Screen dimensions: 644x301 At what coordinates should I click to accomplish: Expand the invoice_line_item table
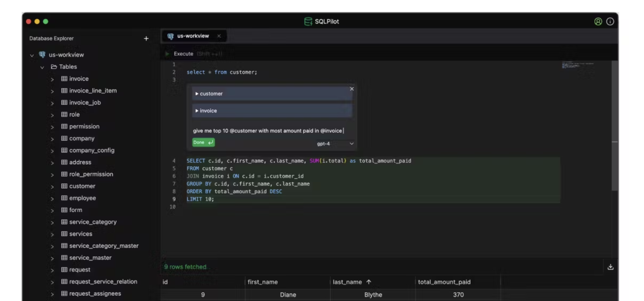[x=52, y=91]
